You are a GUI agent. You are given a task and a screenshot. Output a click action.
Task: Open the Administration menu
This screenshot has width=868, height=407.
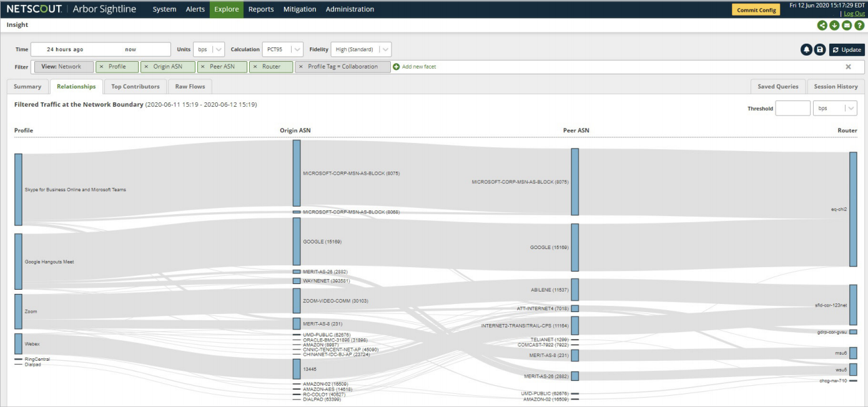[x=350, y=9]
